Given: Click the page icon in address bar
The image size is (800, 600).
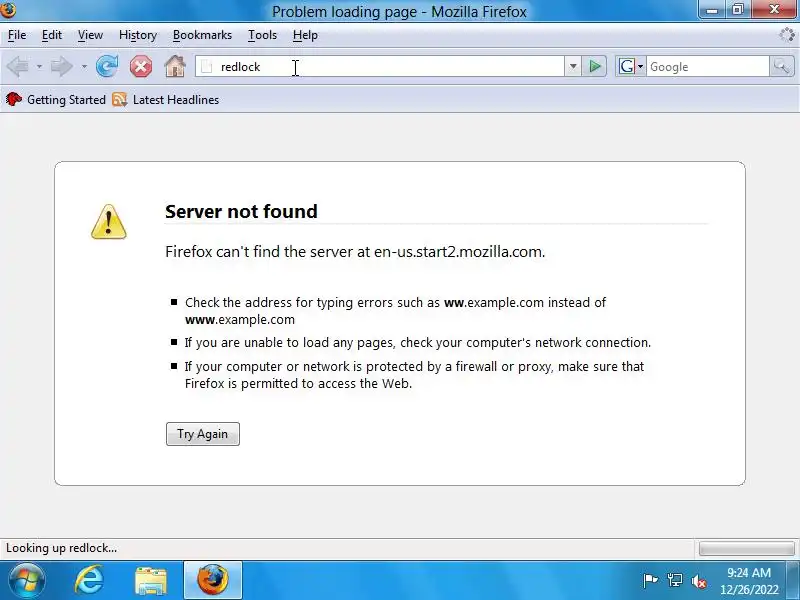Looking at the screenshot, I should coord(207,67).
